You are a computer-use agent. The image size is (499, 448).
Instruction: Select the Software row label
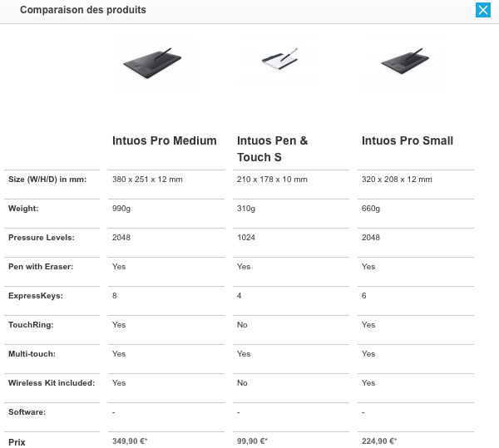click(27, 412)
